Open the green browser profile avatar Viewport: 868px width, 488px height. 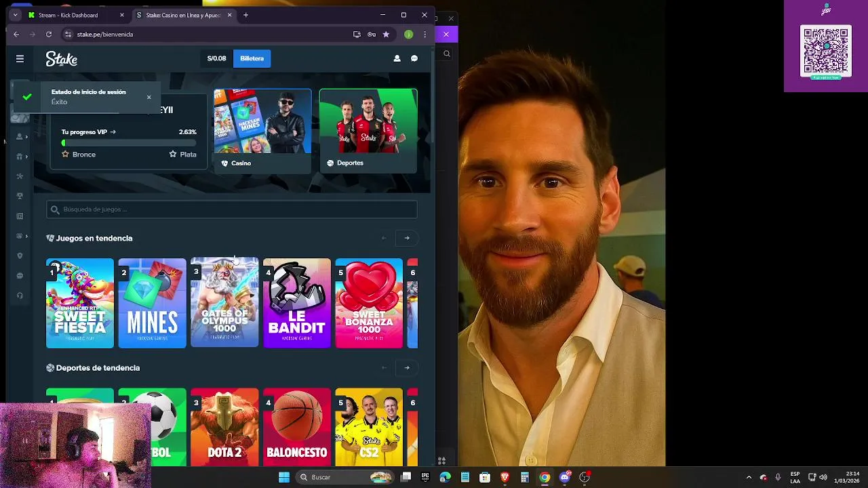(x=408, y=34)
